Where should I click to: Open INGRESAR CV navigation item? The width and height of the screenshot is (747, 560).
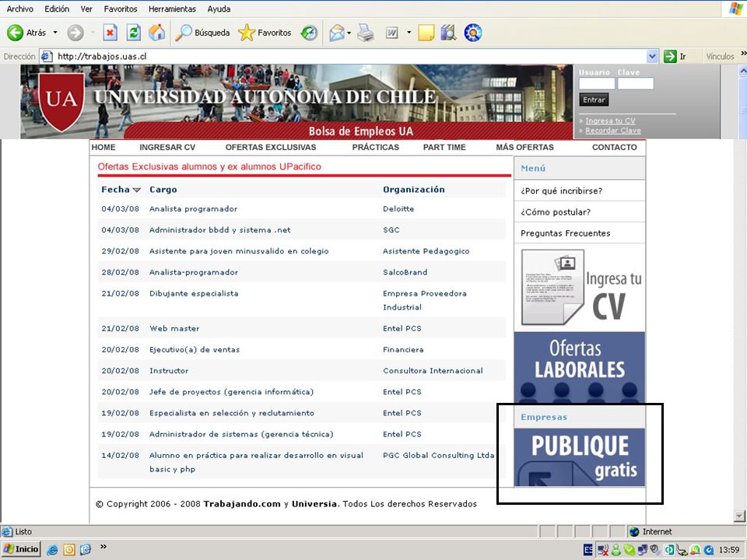tap(167, 147)
